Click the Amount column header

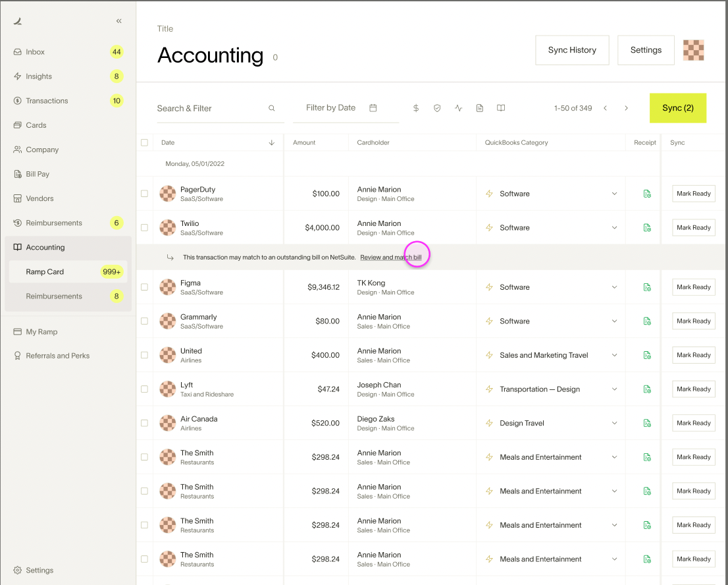click(304, 143)
